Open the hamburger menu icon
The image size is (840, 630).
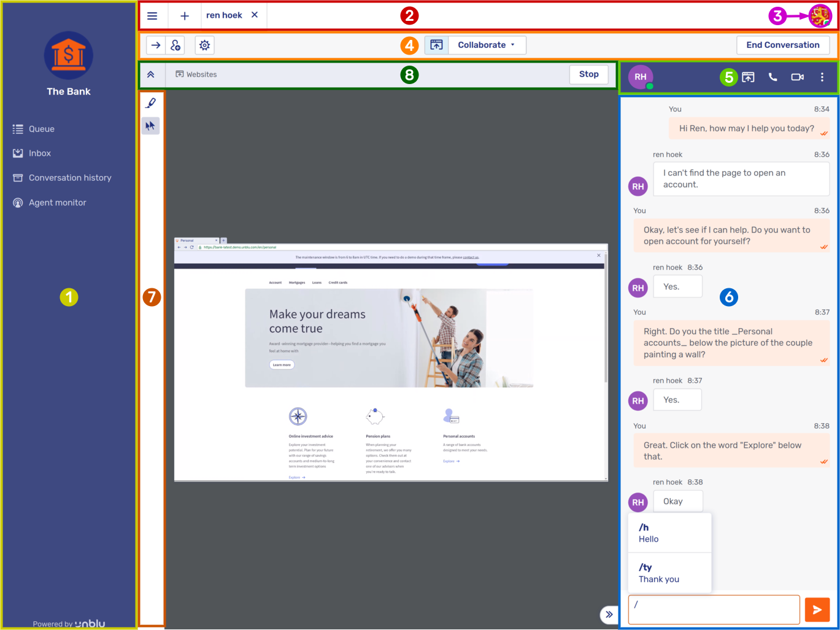click(152, 16)
